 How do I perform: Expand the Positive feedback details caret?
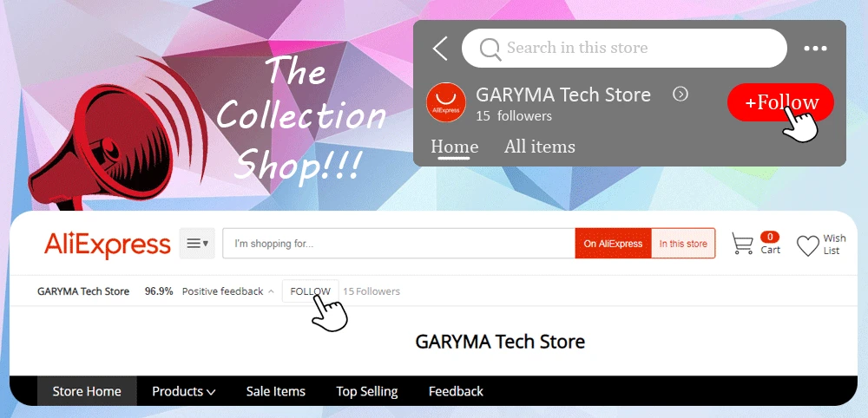coord(271,291)
